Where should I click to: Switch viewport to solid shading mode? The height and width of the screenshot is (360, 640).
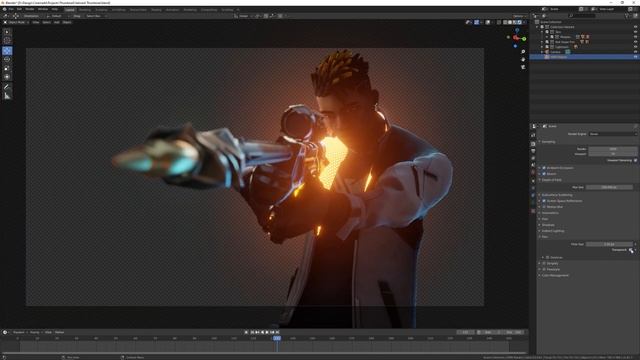510,22
